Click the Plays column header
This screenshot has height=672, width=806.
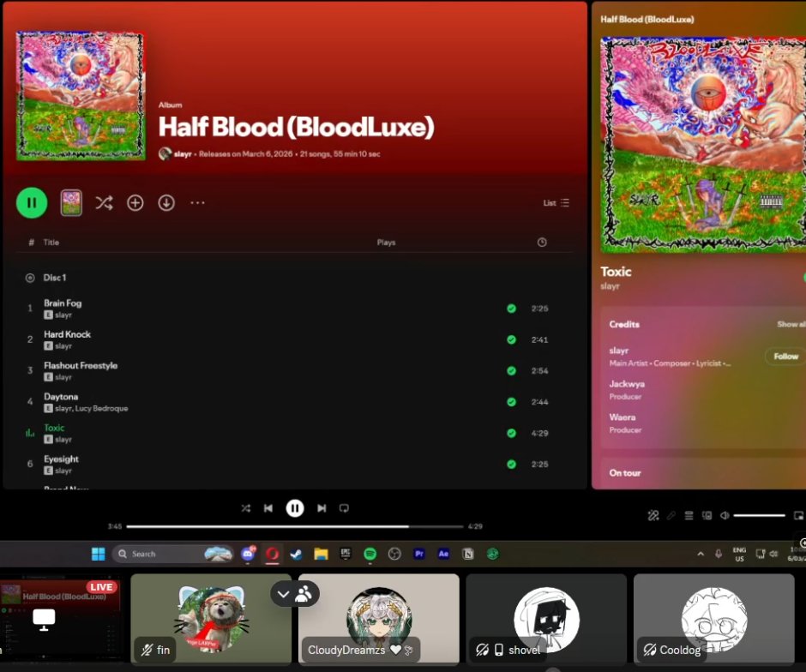pyautogui.click(x=386, y=243)
